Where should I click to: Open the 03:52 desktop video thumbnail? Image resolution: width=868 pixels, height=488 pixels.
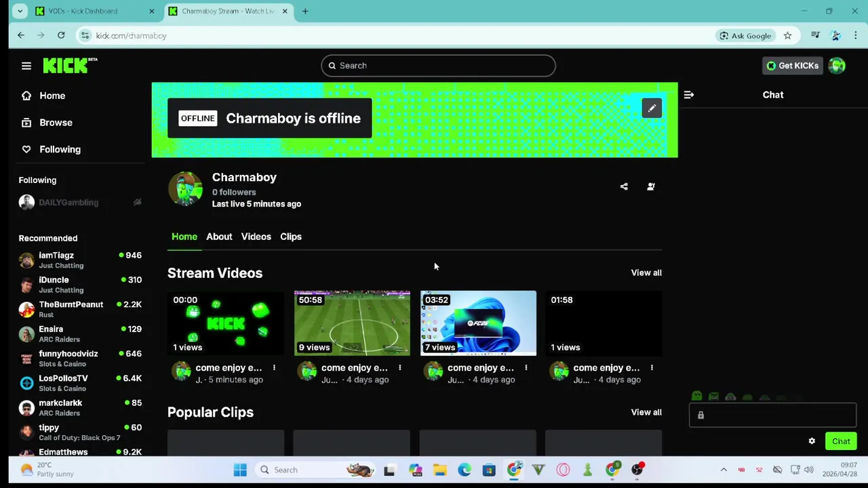pos(478,323)
